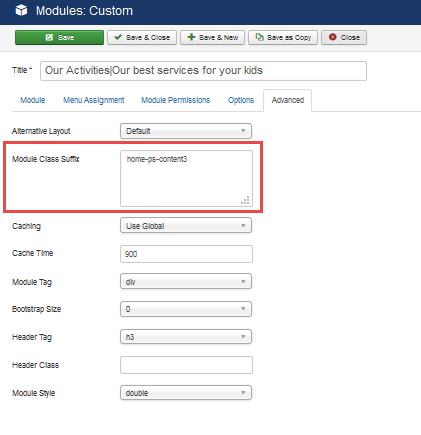
Task: Go to the Module Permissions tab
Action: [175, 100]
